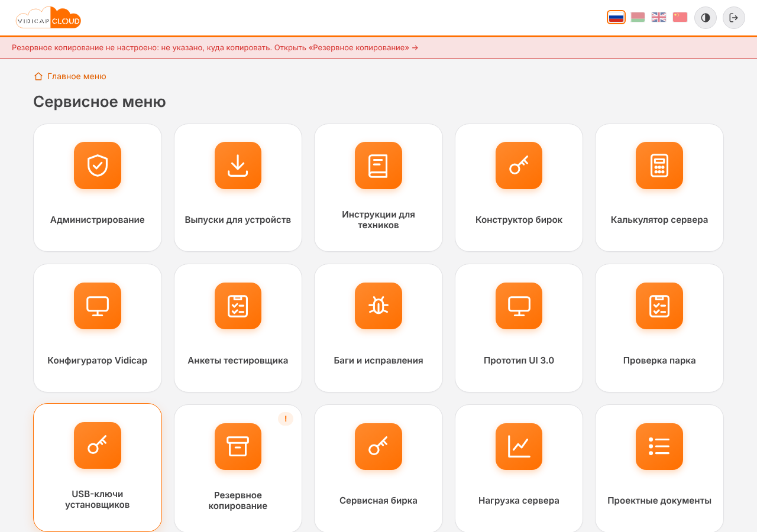Click the logout button in header
Viewport: 757px width, 532px height.
click(x=734, y=18)
